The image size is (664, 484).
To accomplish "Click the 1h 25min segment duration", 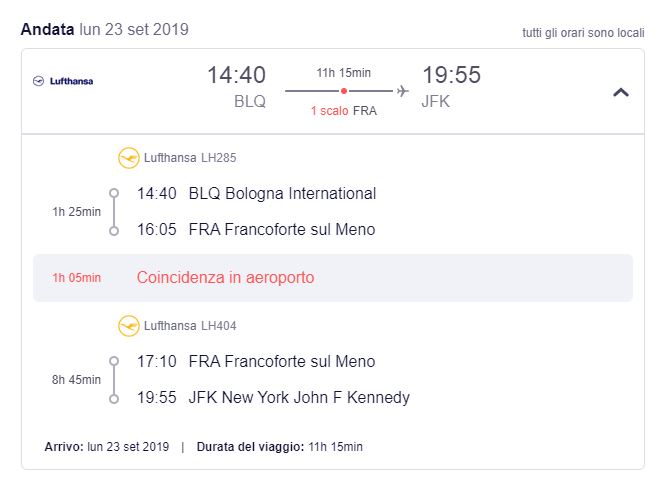I will pos(77,211).
